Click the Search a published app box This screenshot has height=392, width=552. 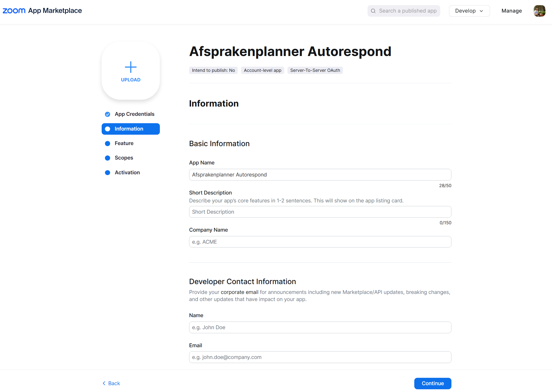click(x=404, y=11)
